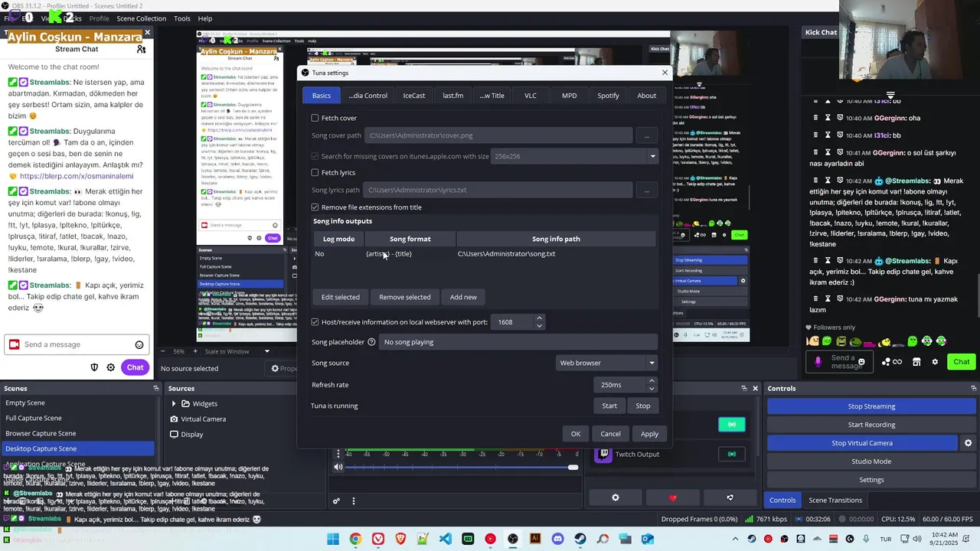Apply the Tuna settings

[x=649, y=434]
